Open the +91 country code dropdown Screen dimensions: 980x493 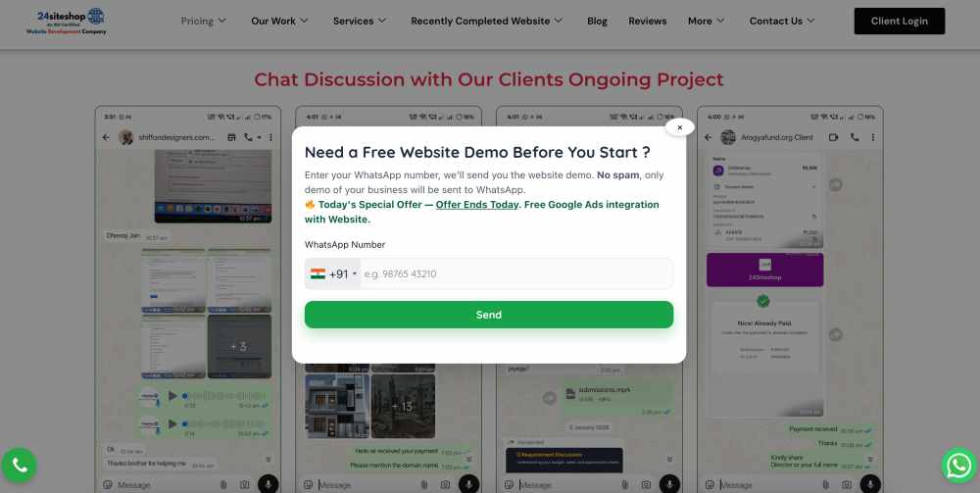[x=333, y=273]
